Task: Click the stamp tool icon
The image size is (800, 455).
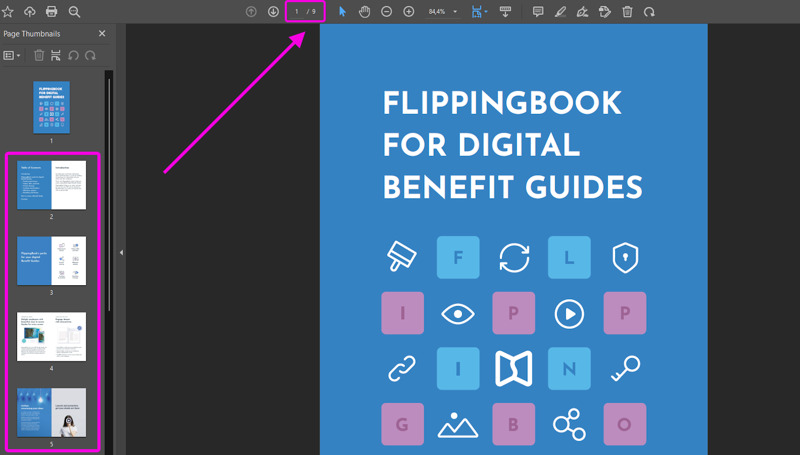Action: click(605, 12)
